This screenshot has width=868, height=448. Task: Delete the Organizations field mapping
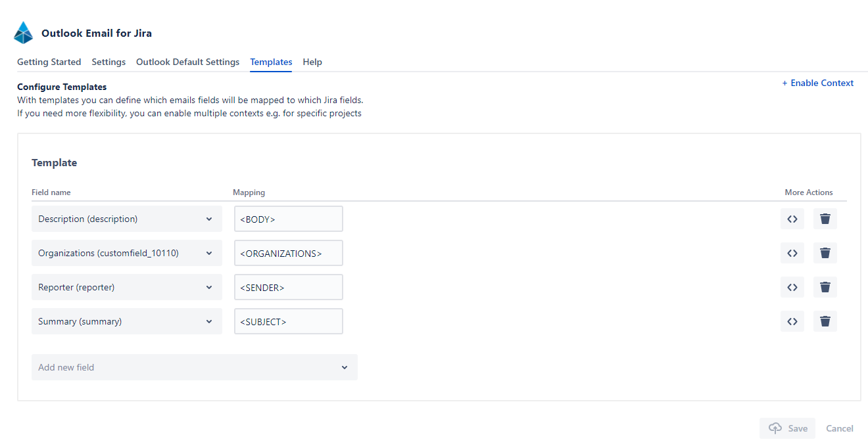pyautogui.click(x=825, y=253)
